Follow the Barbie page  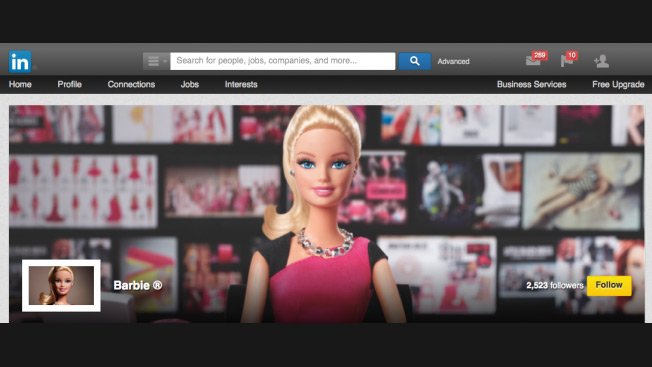click(x=609, y=286)
